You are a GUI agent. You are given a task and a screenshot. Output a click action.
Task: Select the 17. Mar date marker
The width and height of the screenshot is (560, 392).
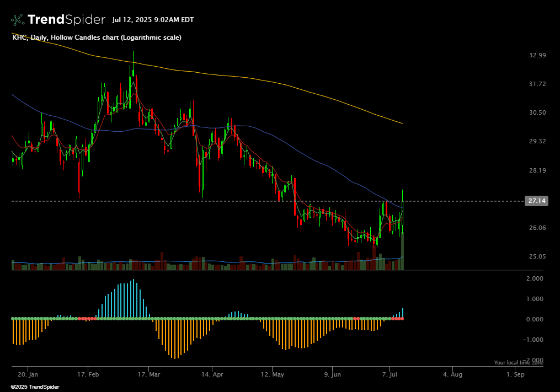point(149,374)
